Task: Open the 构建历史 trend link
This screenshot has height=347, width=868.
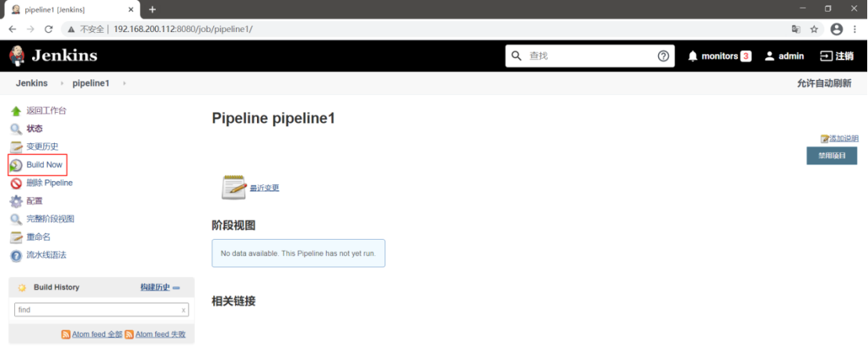Action: click(x=155, y=287)
